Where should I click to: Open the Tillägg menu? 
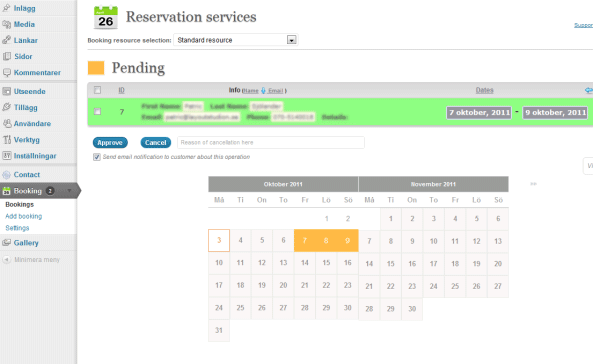click(x=26, y=107)
